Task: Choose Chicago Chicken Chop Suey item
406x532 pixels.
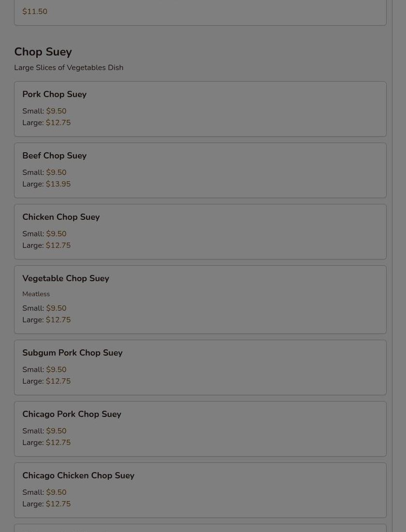Action: point(200,490)
